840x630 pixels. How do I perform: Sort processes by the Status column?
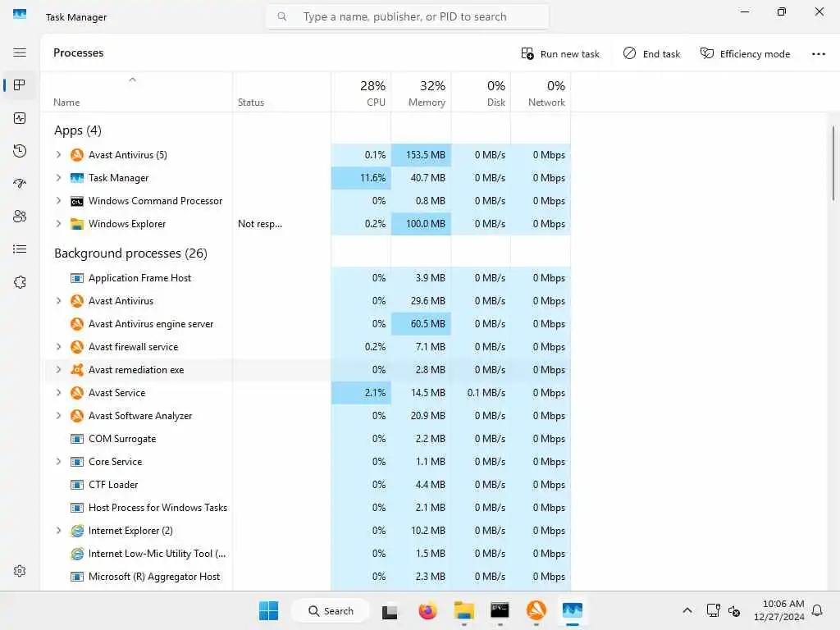click(282, 92)
